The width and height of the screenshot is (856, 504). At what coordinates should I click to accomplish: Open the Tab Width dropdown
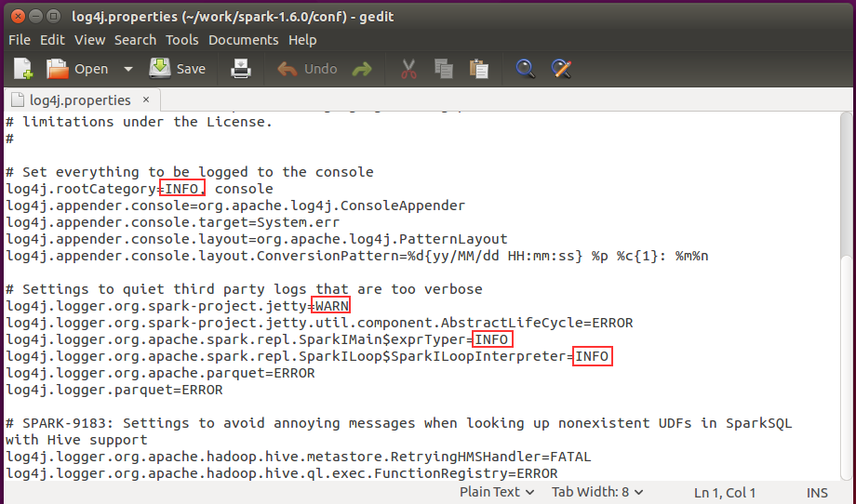click(x=597, y=492)
